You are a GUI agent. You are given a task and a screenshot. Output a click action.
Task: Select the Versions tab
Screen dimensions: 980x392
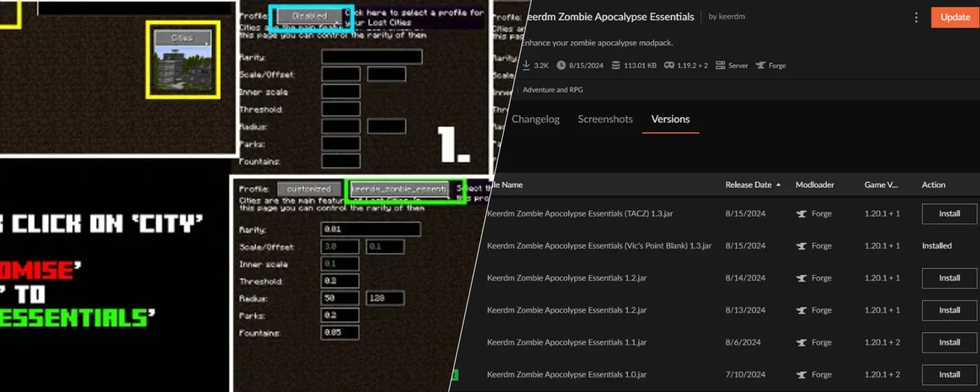point(670,119)
